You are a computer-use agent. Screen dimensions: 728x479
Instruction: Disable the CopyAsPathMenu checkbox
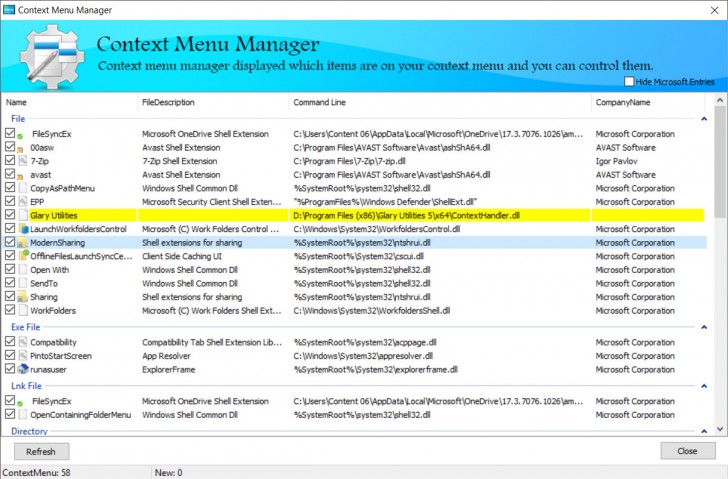tap(10, 188)
